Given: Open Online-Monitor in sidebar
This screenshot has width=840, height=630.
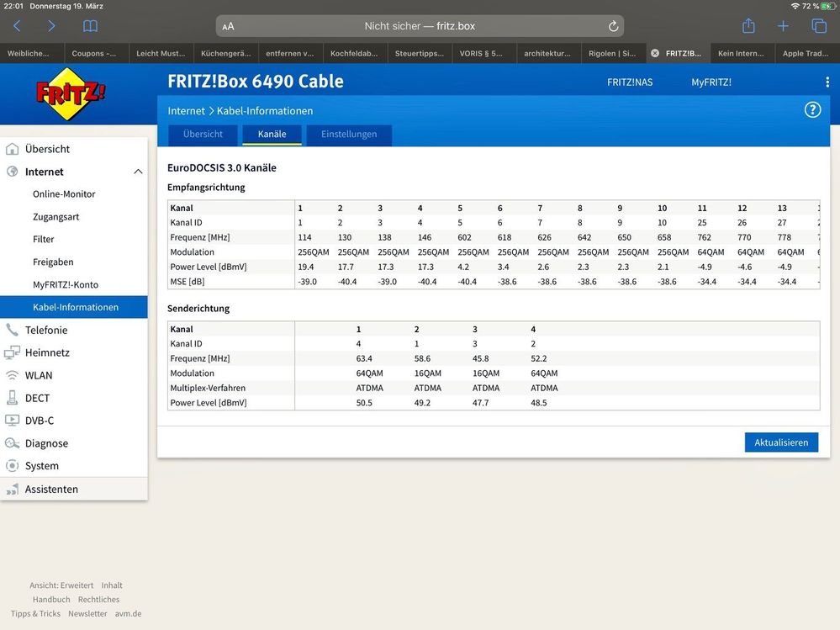Looking at the screenshot, I should [x=64, y=194].
